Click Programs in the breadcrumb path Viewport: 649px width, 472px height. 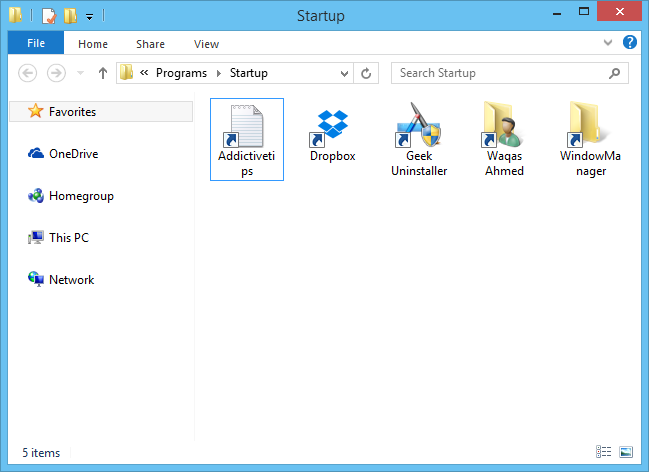pos(181,73)
